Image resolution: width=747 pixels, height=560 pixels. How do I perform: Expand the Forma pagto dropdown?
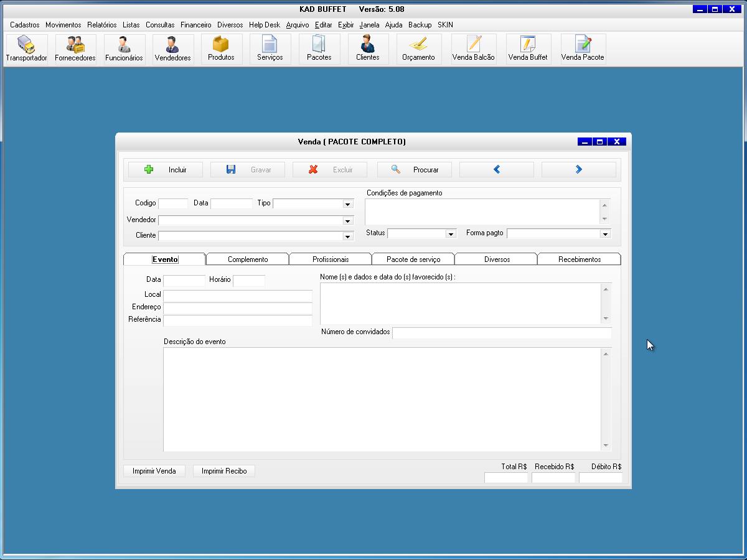[605, 234]
